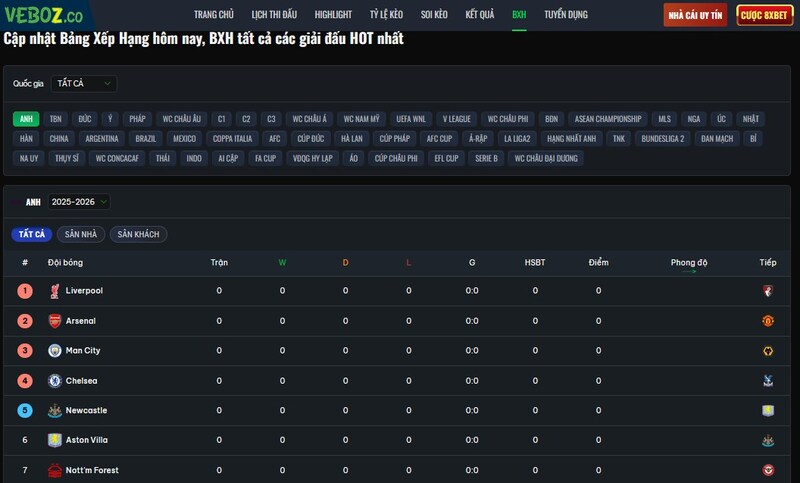Click the NHÀ CÁI UY TÍN button
The width and height of the screenshot is (800, 483).
click(x=695, y=15)
